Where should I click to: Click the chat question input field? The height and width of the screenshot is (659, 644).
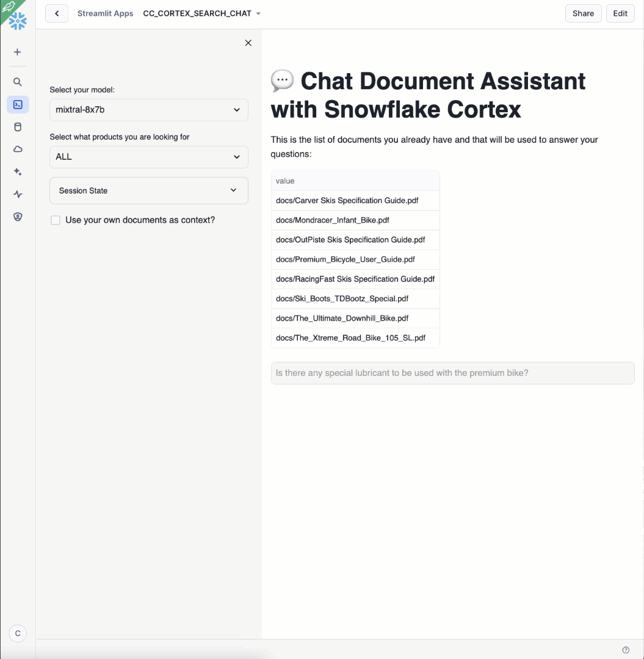pos(452,373)
